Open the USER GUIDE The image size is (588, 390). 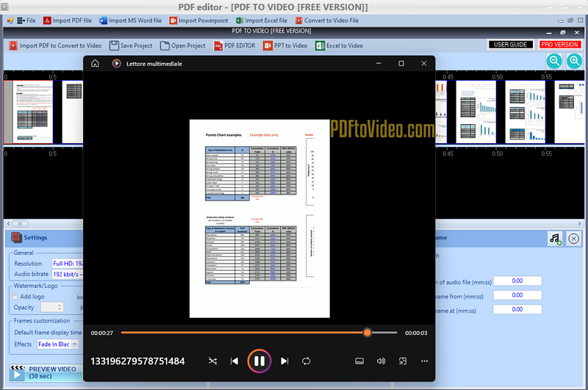pyautogui.click(x=510, y=45)
